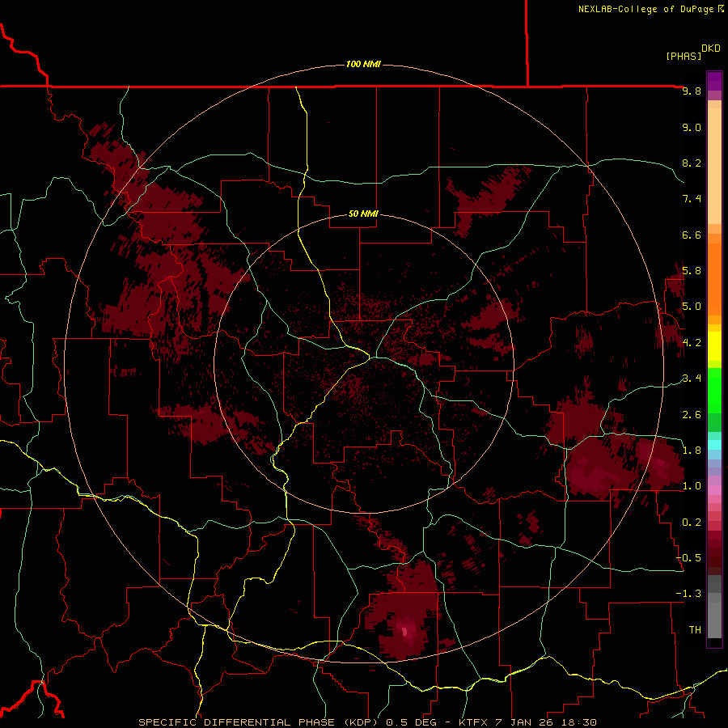Click the 8.2 value on the scale
This screenshot has height=728, width=728.
692,163
